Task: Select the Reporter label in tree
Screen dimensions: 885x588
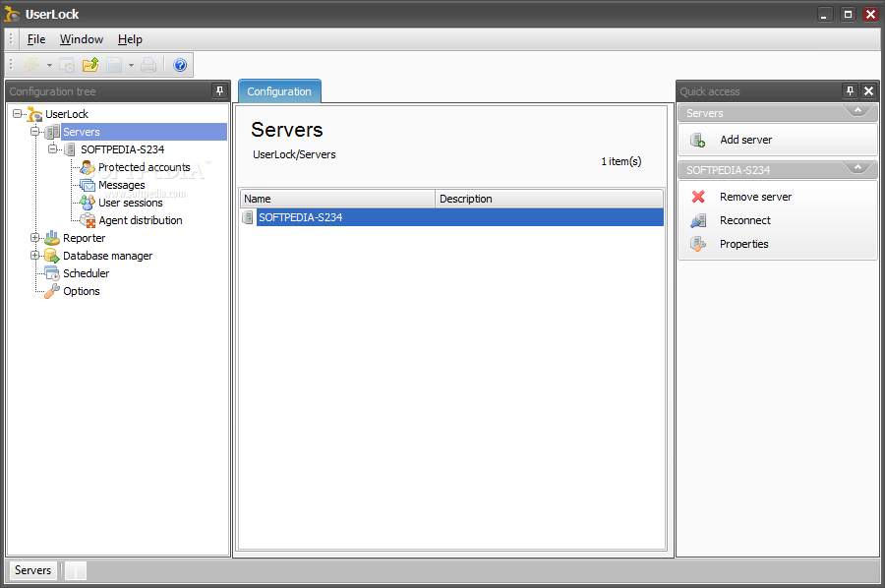Action: [85, 238]
